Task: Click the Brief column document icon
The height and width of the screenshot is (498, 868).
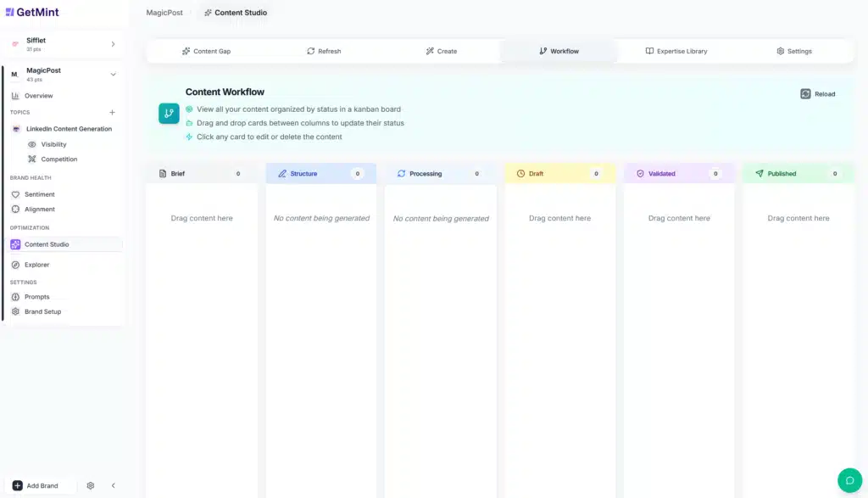Action: click(163, 173)
